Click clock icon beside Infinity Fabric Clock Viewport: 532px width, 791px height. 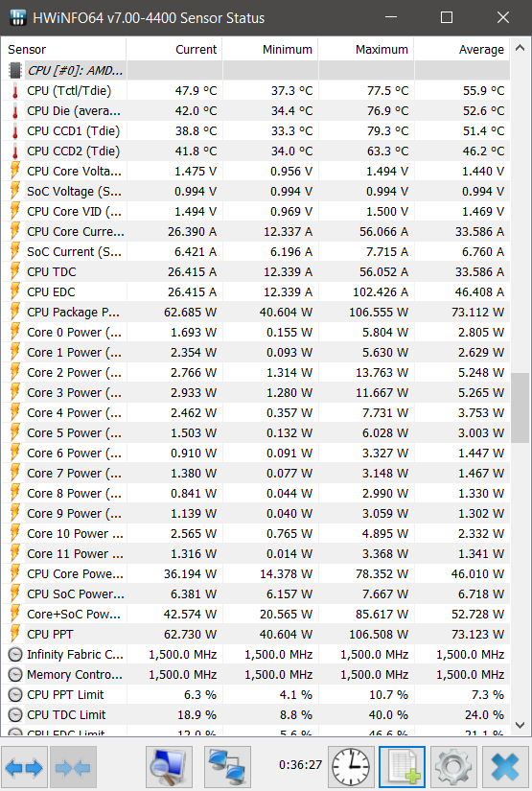coord(15,654)
